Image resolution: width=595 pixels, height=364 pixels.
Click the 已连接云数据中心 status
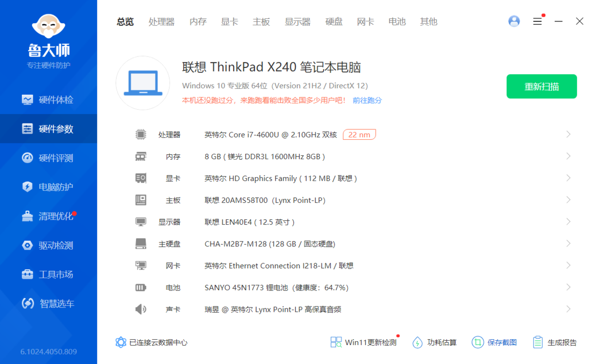click(151, 342)
